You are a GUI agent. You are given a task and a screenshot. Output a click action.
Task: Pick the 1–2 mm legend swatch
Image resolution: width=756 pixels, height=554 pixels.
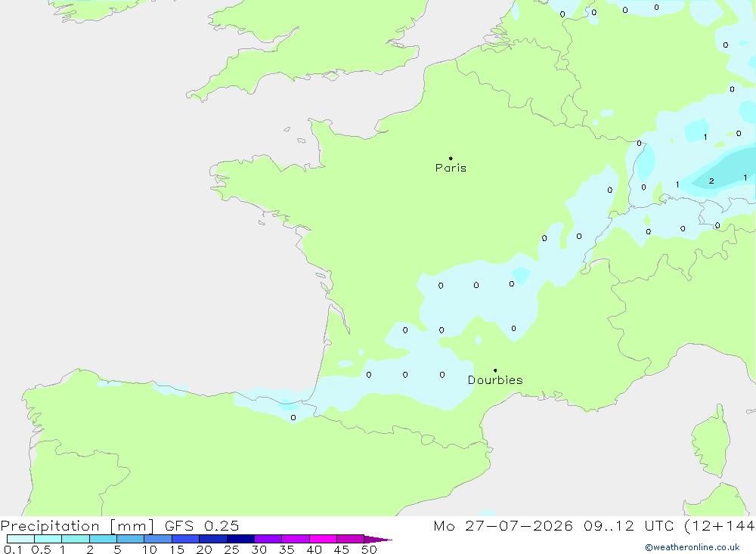coord(76,539)
